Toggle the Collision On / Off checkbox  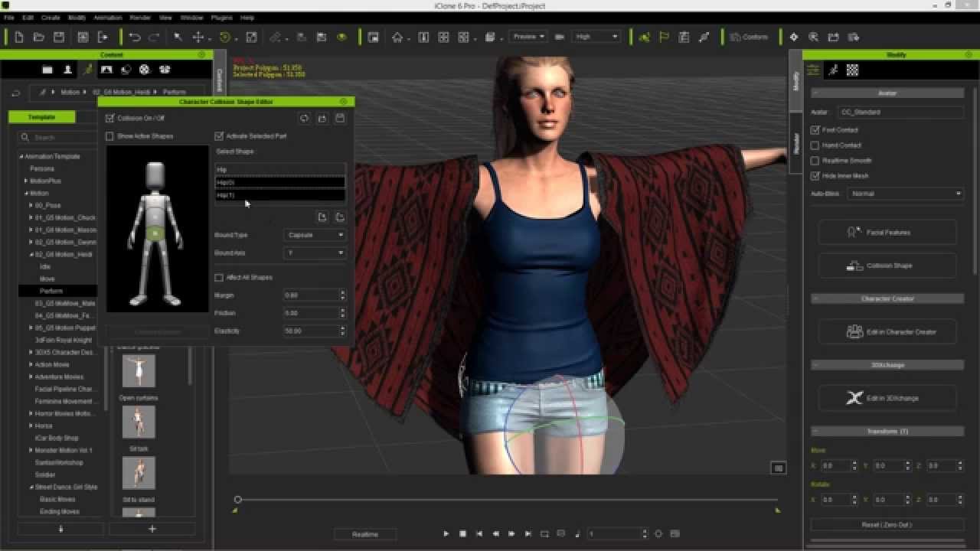pyautogui.click(x=109, y=119)
